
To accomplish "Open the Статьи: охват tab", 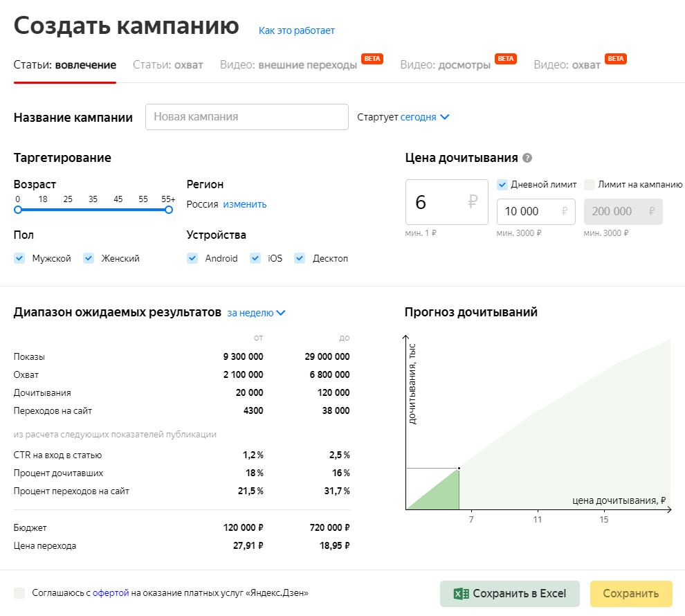I will click(167, 65).
